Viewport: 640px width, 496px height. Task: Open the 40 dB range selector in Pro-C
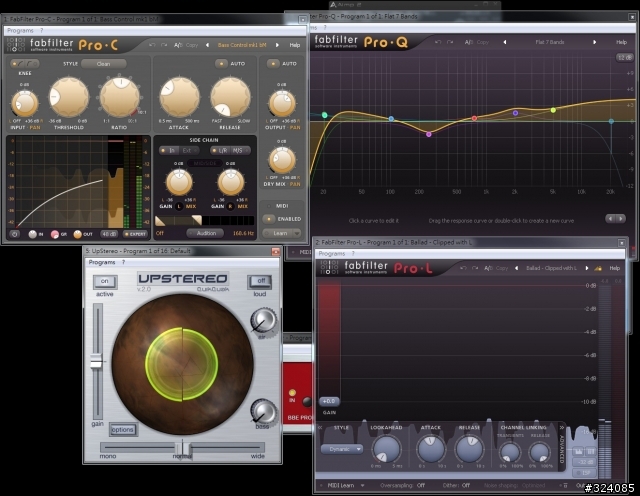109,234
